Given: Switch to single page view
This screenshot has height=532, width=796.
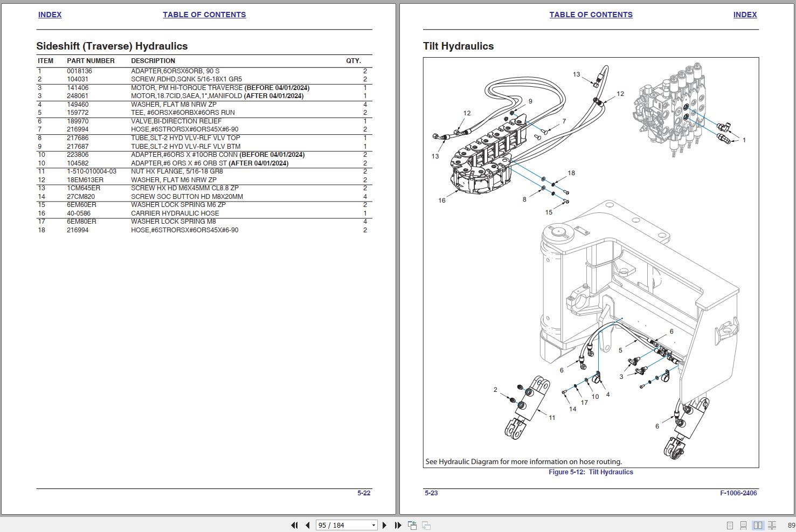Looking at the screenshot, I should (x=730, y=525).
